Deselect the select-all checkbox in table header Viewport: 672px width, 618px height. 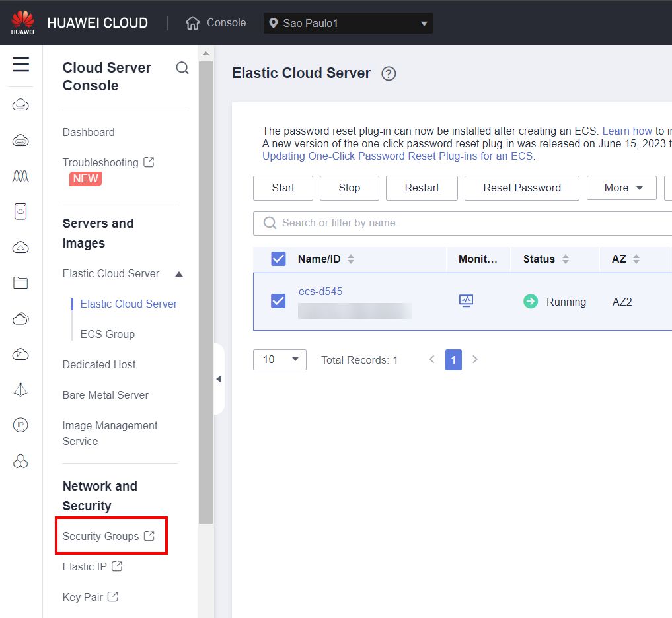(278, 259)
